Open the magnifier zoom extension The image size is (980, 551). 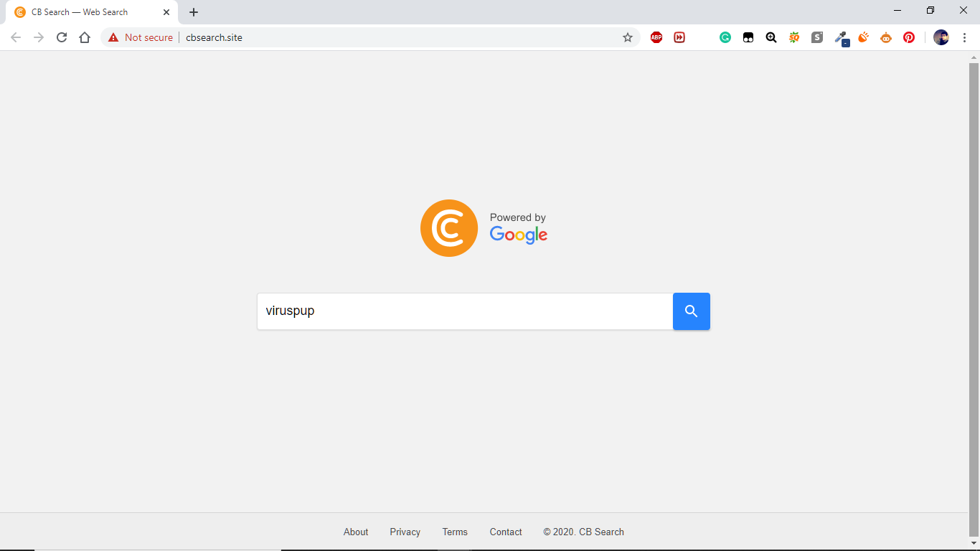pos(771,37)
